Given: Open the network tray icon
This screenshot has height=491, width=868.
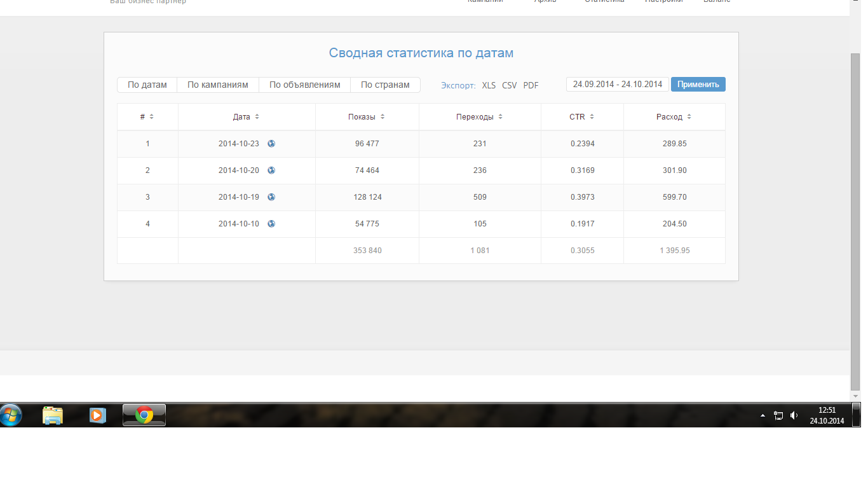Looking at the screenshot, I should tap(778, 415).
